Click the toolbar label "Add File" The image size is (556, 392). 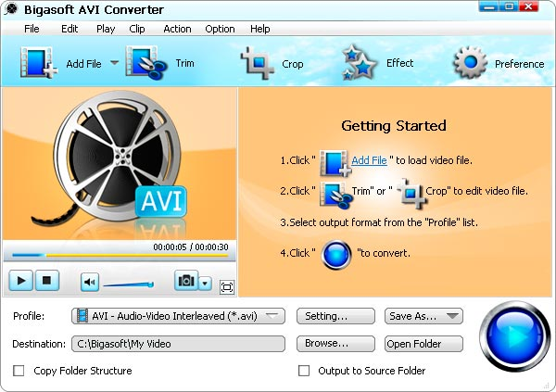tap(83, 64)
